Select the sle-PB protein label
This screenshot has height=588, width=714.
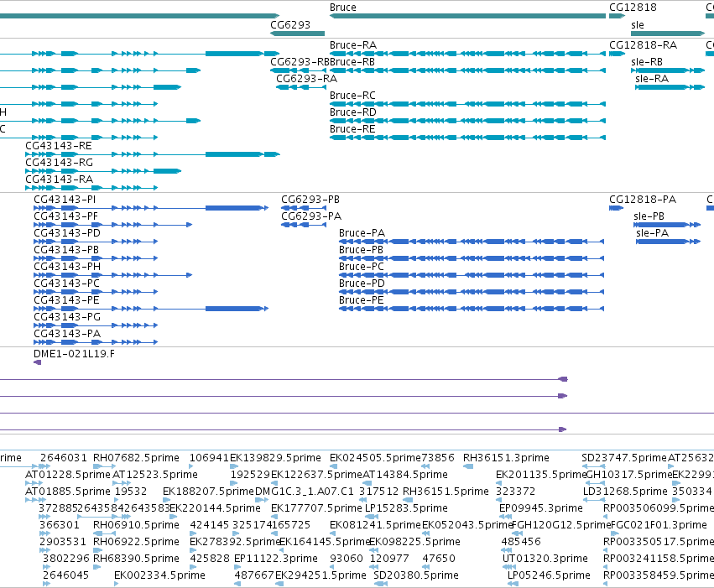click(649, 216)
